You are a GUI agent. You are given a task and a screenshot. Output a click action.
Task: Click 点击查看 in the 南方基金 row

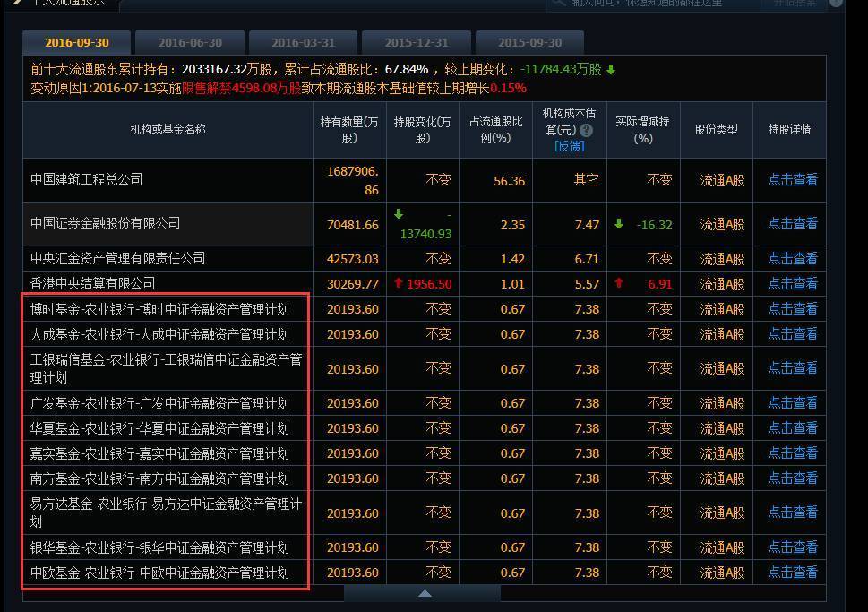point(793,478)
